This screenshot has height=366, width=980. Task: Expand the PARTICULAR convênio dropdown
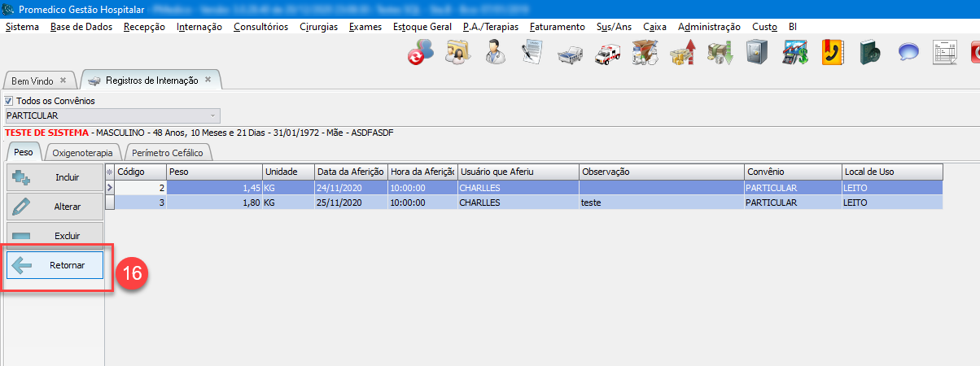point(212,115)
